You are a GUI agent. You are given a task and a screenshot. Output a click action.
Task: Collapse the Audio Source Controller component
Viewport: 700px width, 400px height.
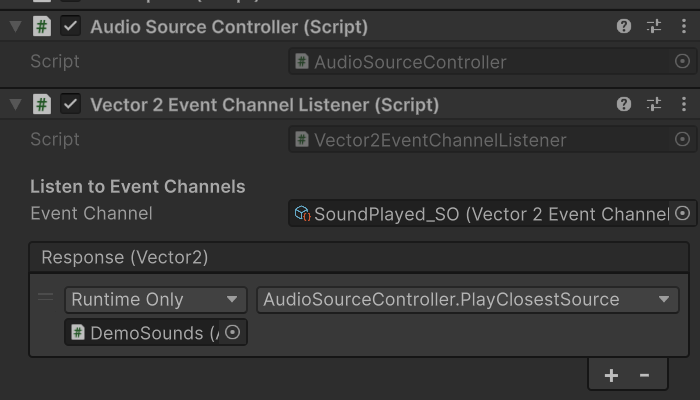[x=14, y=27]
